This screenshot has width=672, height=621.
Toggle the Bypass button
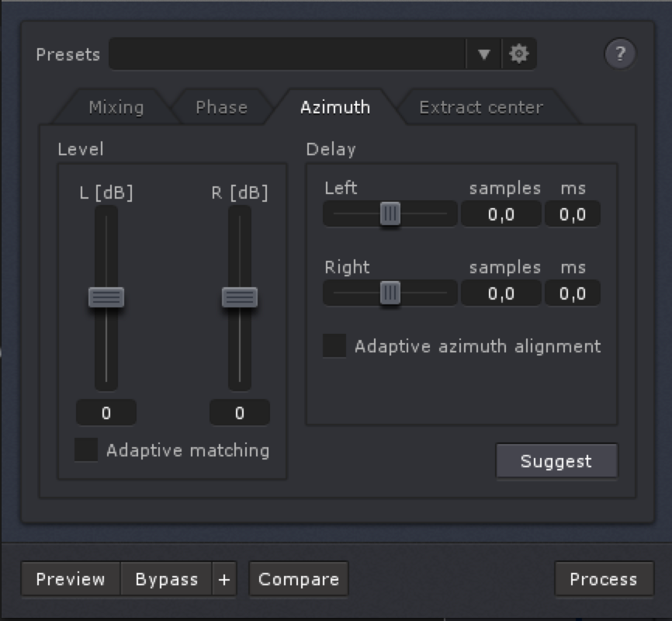(165, 578)
